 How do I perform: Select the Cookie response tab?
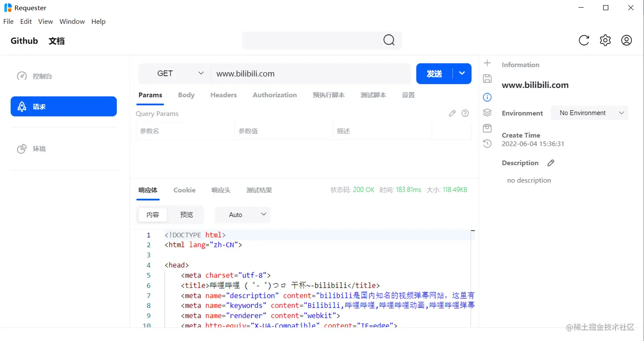(184, 190)
